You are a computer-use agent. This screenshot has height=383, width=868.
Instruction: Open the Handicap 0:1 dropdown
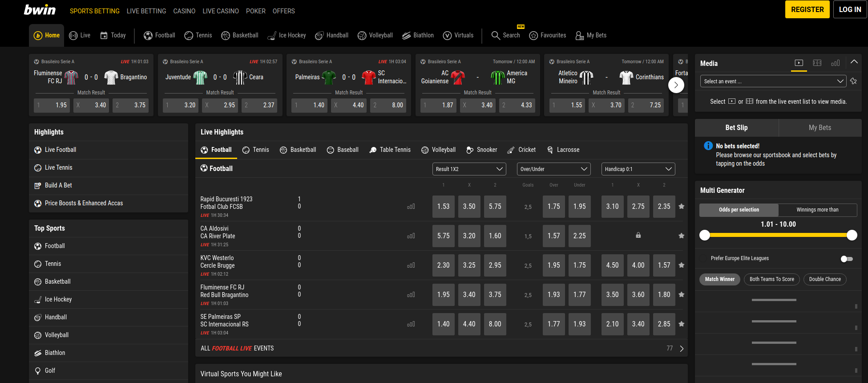coord(638,169)
